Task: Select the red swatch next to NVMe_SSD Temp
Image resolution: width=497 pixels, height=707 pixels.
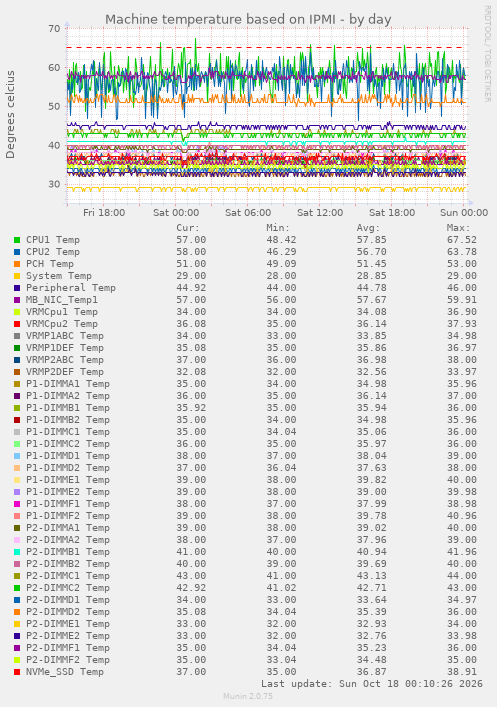Action: (17, 672)
